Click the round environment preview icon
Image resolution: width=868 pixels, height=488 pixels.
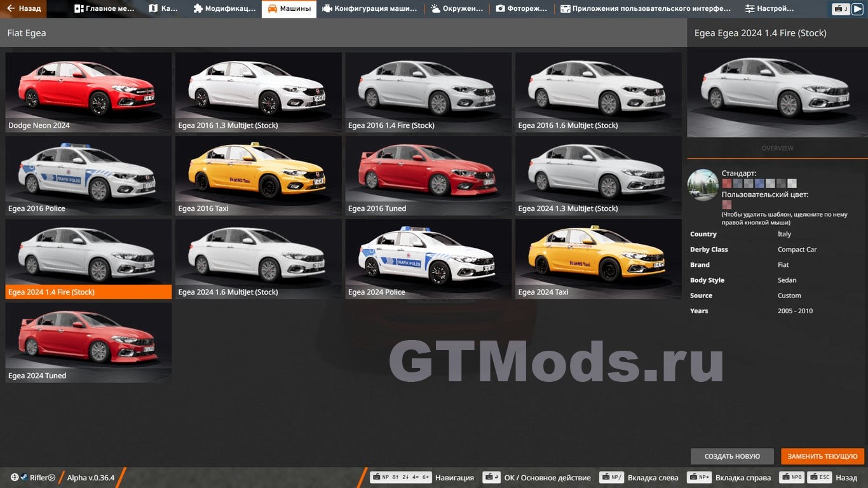(703, 185)
